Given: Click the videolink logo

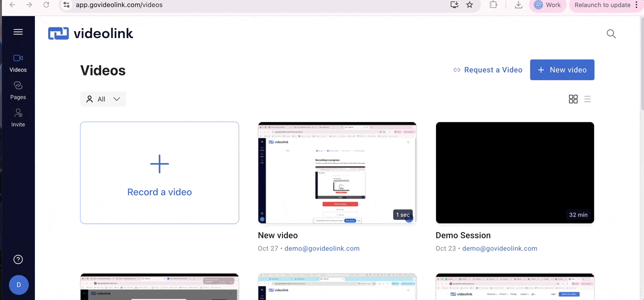Looking at the screenshot, I should [x=91, y=33].
